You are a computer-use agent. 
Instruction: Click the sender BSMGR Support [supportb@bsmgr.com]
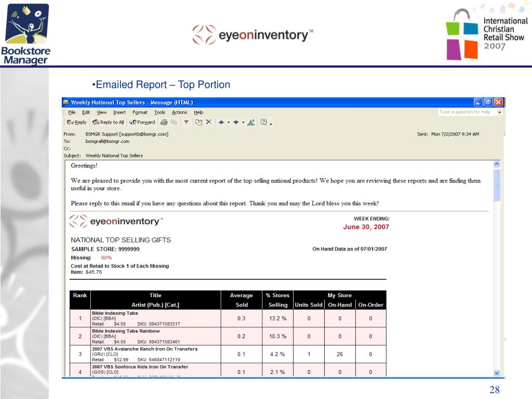(127, 134)
